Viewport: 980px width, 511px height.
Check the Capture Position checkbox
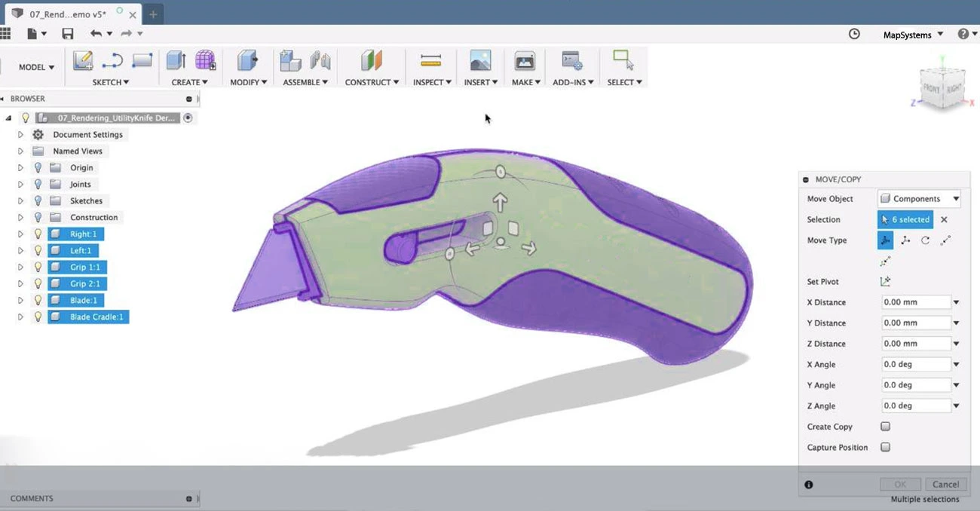[x=886, y=447]
